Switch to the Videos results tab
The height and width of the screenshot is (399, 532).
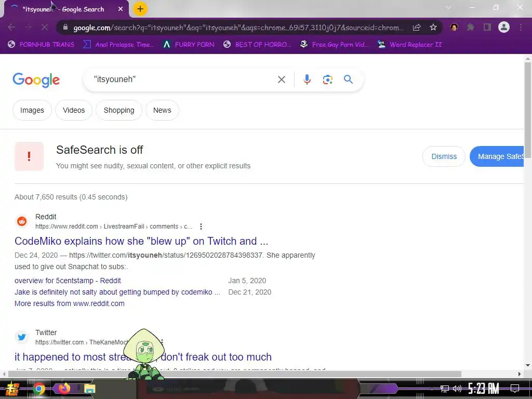[x=74, y=110]
